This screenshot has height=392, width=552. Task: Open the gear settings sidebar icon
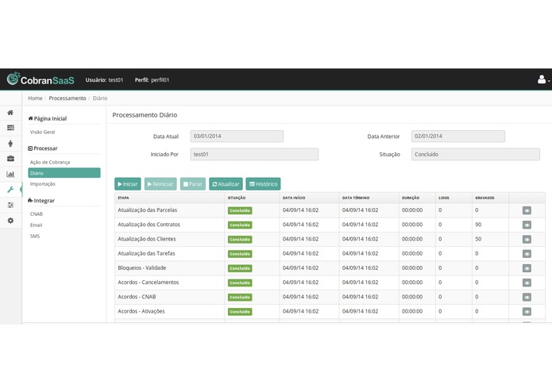pos(10,221)
